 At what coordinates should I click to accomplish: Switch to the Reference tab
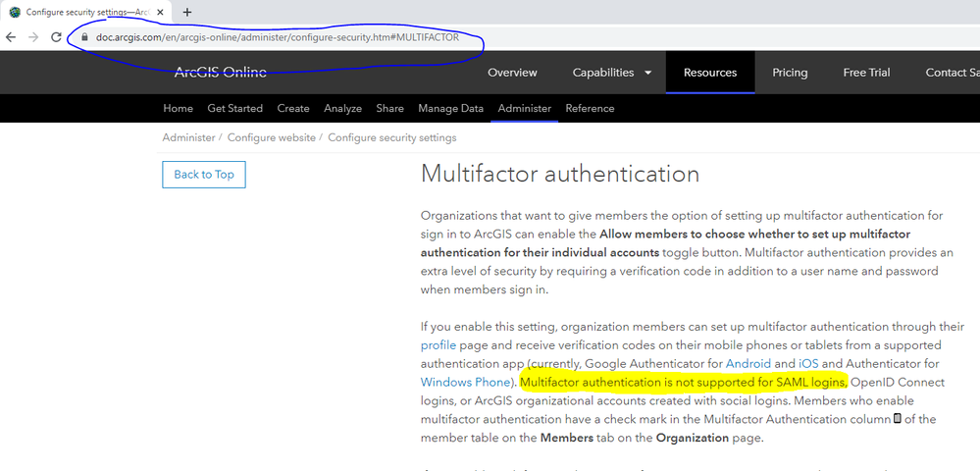[x=590, y=108]
